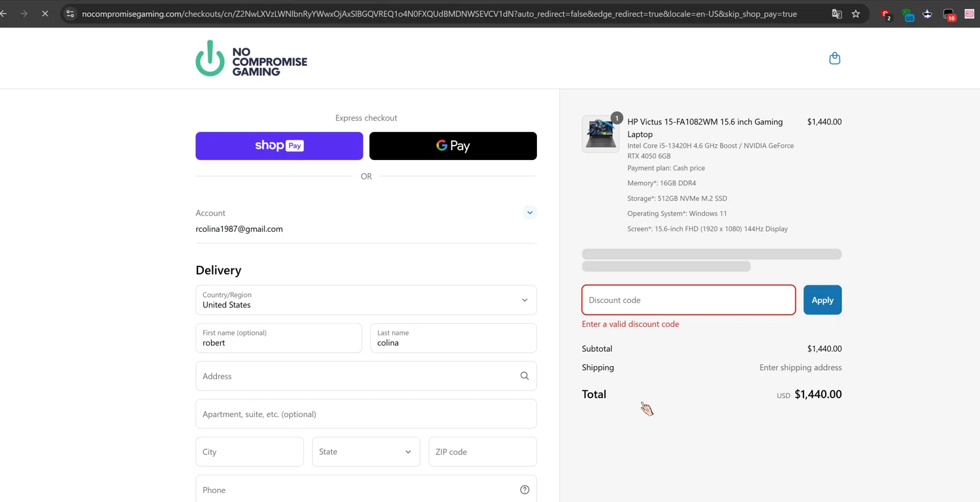Click the Phone input field
Screen dimensions: 980x502
(x=366, y=490)
